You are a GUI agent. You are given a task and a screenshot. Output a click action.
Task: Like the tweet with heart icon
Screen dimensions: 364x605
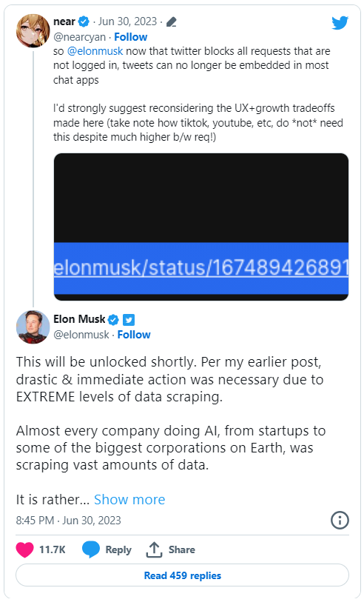coord(24,549)
